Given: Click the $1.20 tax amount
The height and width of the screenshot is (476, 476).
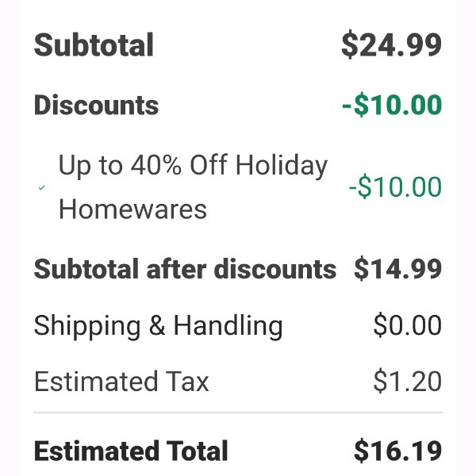Looking at the screenshot, I should [408, 382].
